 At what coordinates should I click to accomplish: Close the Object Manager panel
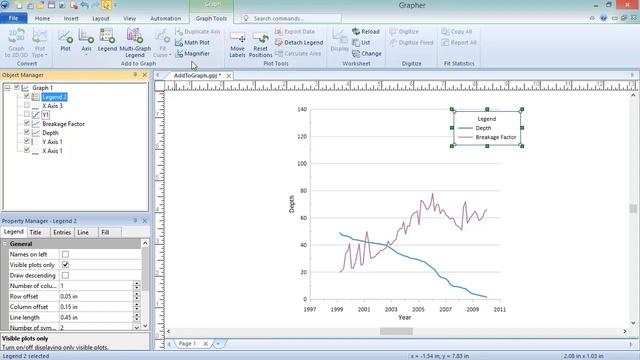(x=144, y=75)
